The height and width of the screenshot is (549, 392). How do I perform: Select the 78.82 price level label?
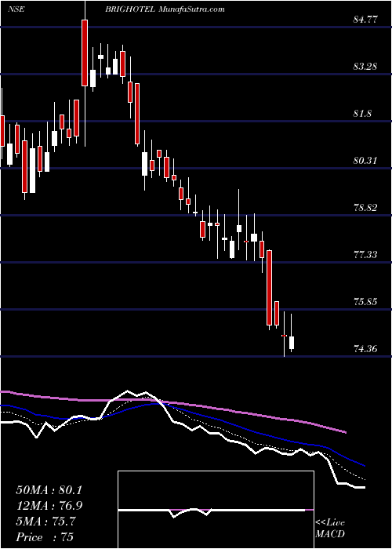click(x=365, y=208)
